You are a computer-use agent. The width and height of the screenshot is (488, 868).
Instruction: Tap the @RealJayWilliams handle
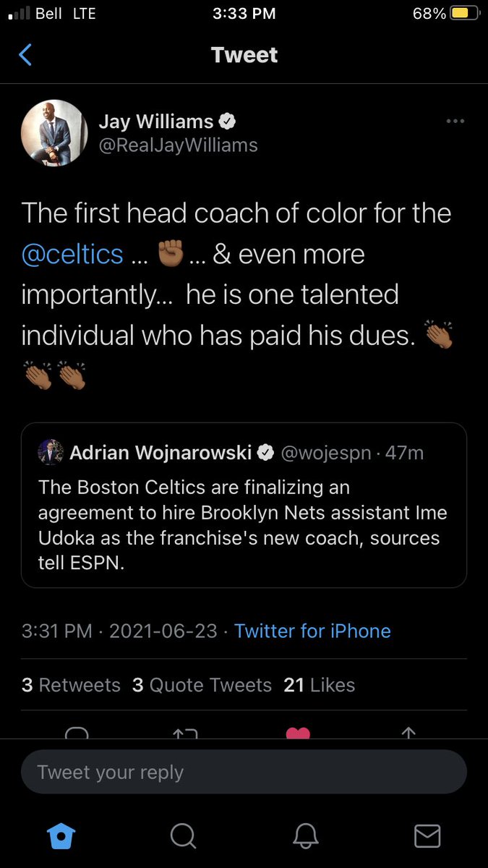(178, 145)
